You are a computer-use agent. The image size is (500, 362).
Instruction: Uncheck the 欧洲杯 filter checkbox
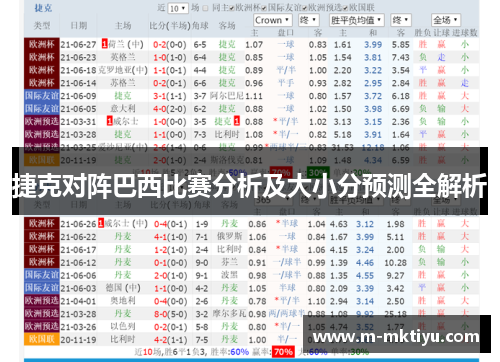coord(233,8)
